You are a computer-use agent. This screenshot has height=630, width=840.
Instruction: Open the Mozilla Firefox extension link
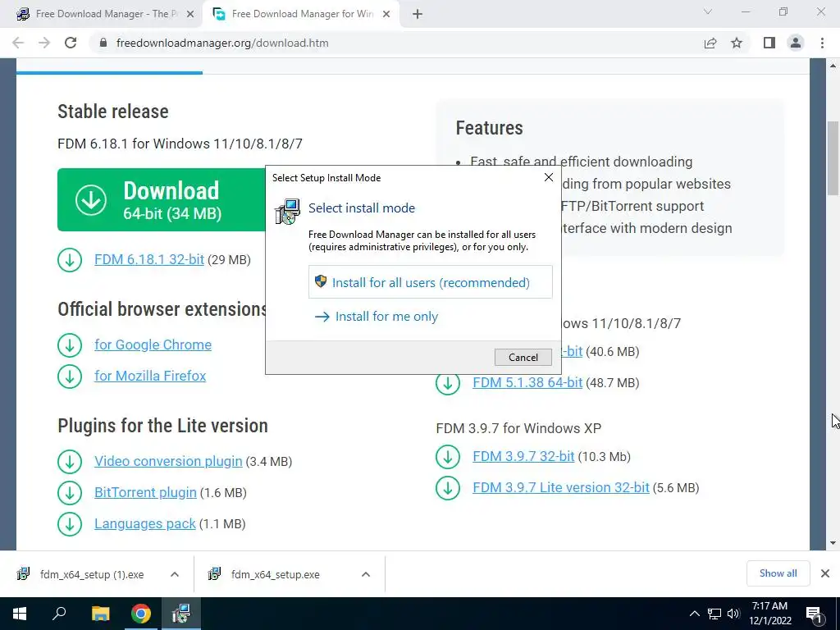pos(150,376)
